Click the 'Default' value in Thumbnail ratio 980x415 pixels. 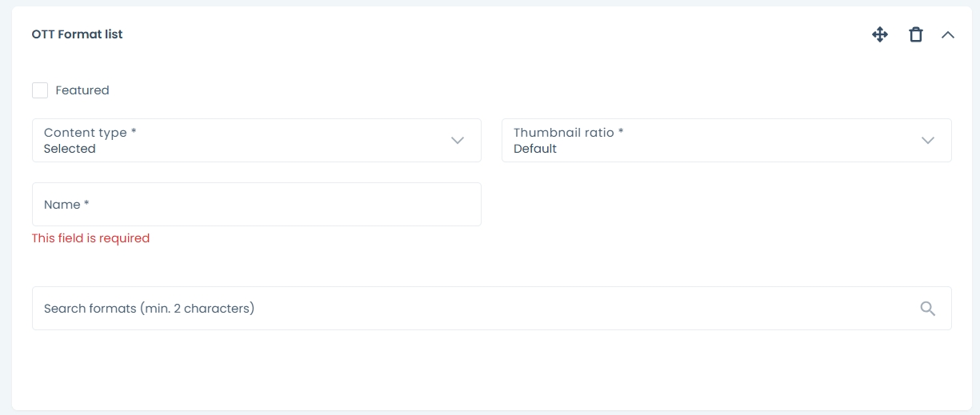click(x=535, y=149)
